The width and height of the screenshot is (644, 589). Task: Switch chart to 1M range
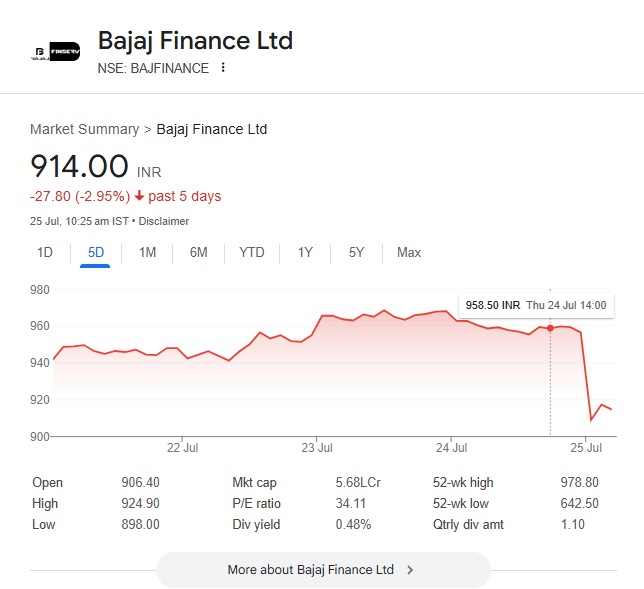[x=147, y=252]
